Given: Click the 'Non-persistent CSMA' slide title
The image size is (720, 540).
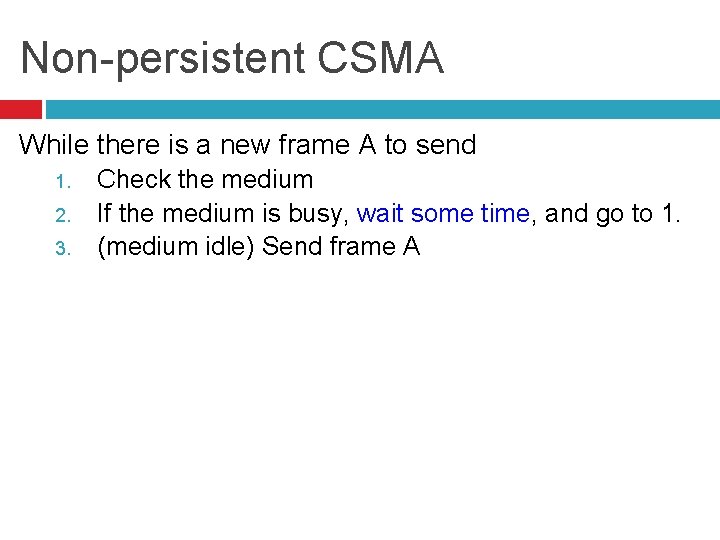Looking at the screenshot, I should pyautogui.click(x=232, y=58).
